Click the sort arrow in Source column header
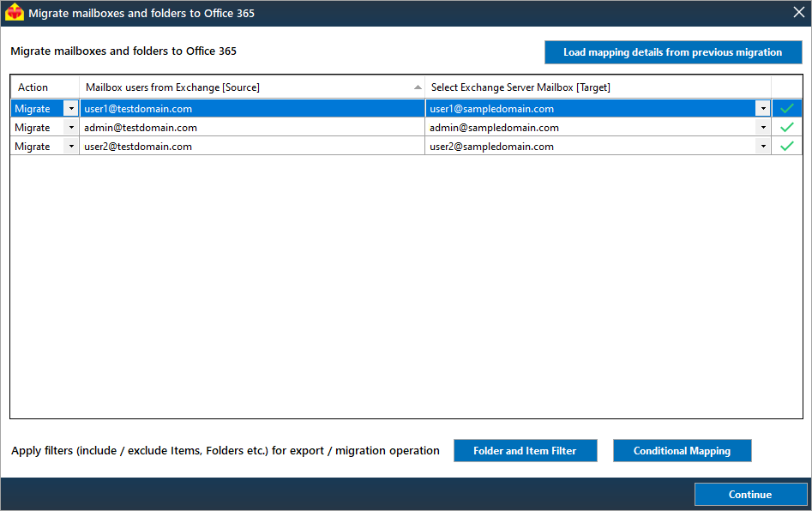The height and width of the screenshot is (511, 812). (418, 87)
